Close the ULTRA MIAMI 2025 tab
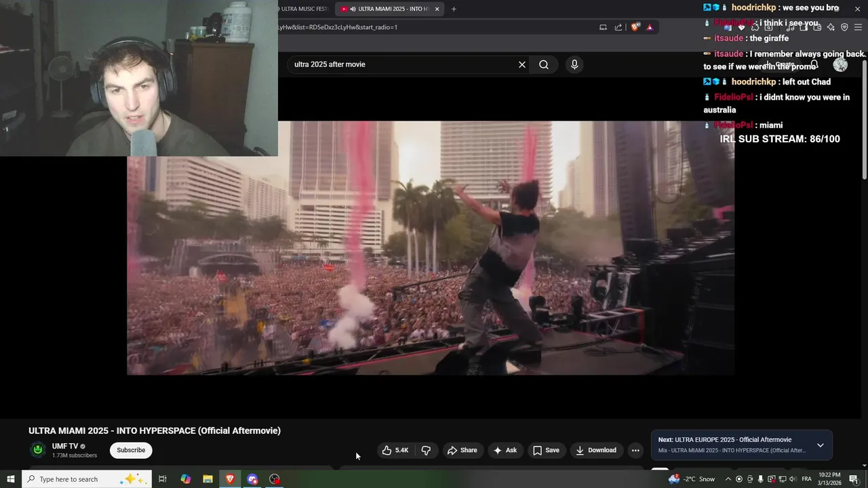The image size is (868, 488). pos(437,9)
